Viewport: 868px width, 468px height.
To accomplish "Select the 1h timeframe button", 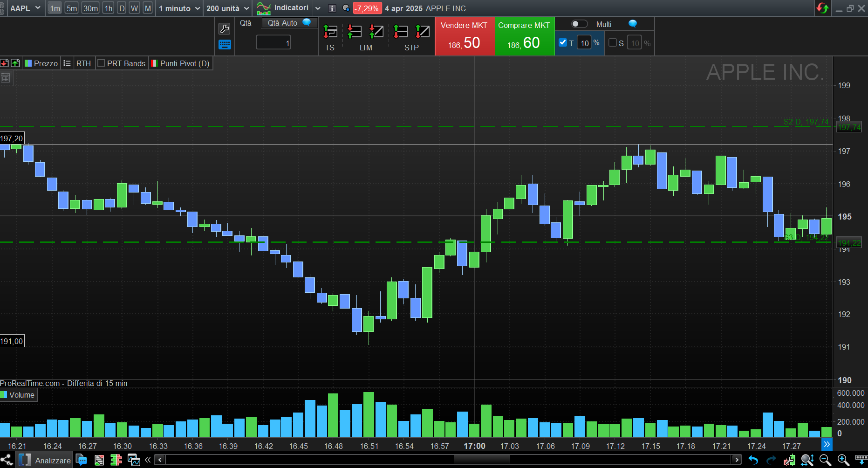I will coord(108,8).
